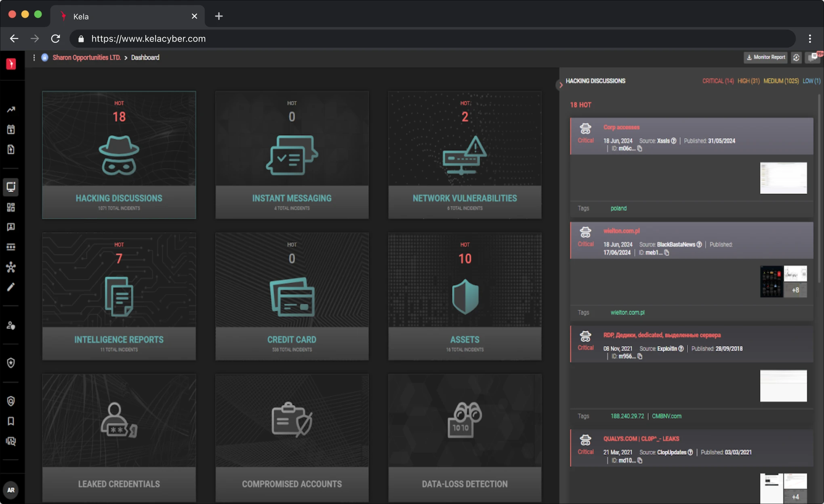The width and height of the screenshot is (824, 504).
Task: Filter by MEDIUM (1025) severity
Action: 781,81
